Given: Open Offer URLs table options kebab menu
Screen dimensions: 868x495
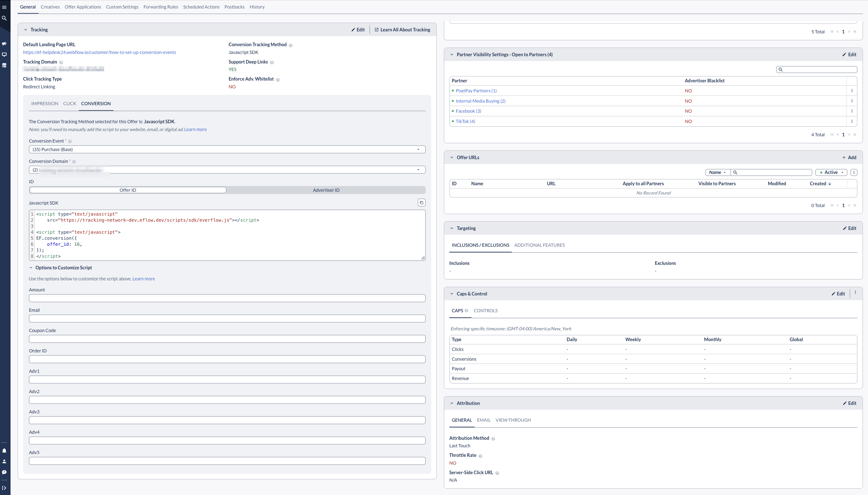Looking at the screenshot, I should [854, 172].
